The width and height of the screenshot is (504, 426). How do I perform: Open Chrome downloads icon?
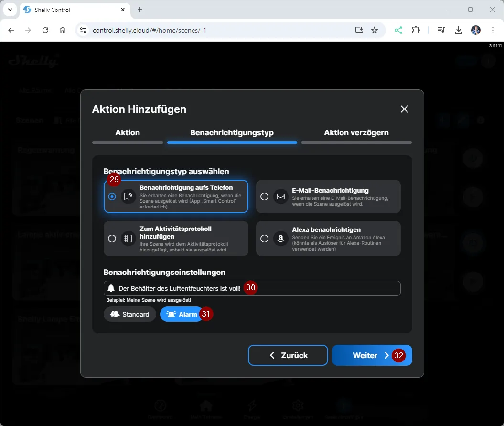pyautogui.click(x=458, y=30)
